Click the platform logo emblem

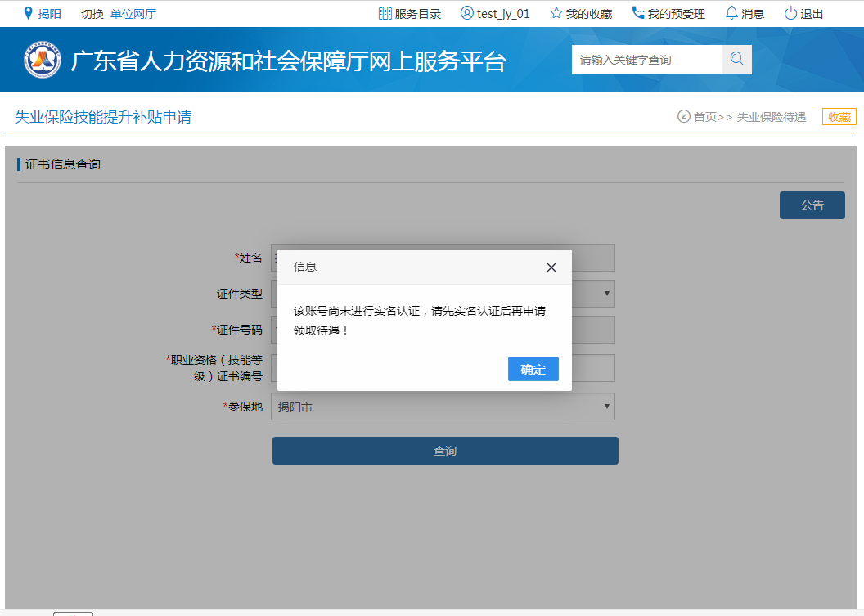[x=43, y=60]
